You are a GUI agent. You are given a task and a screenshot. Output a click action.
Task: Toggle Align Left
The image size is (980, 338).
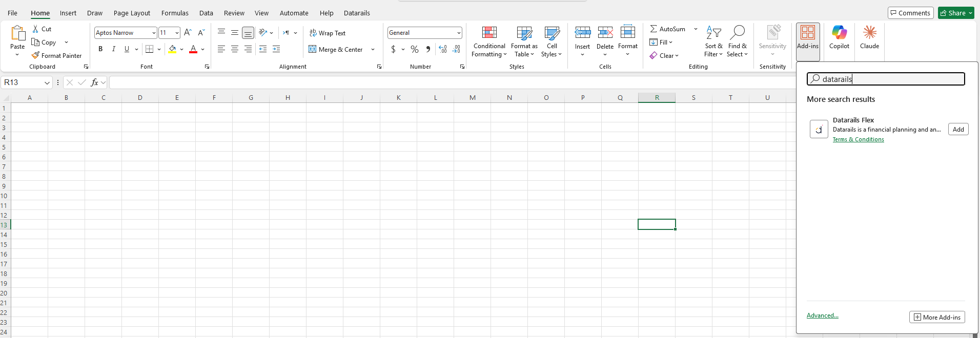[x=221, y=49]
